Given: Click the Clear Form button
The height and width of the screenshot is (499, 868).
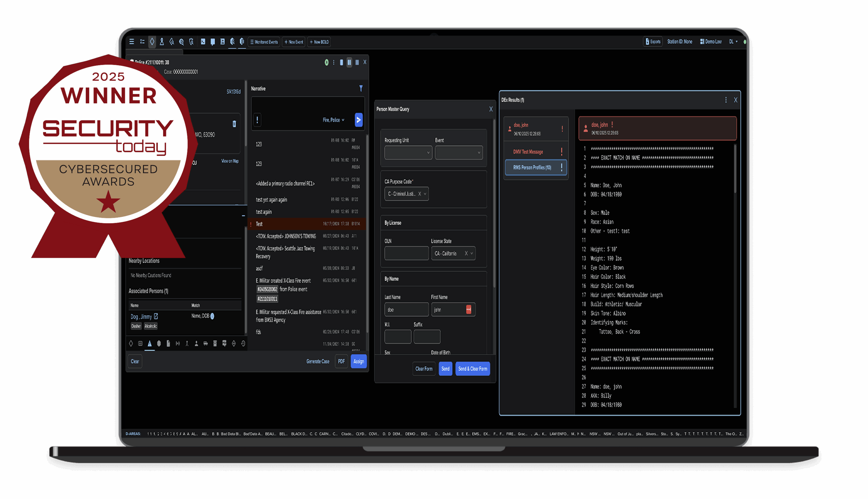Looking at the screenshot, I should tap(424, 369).
